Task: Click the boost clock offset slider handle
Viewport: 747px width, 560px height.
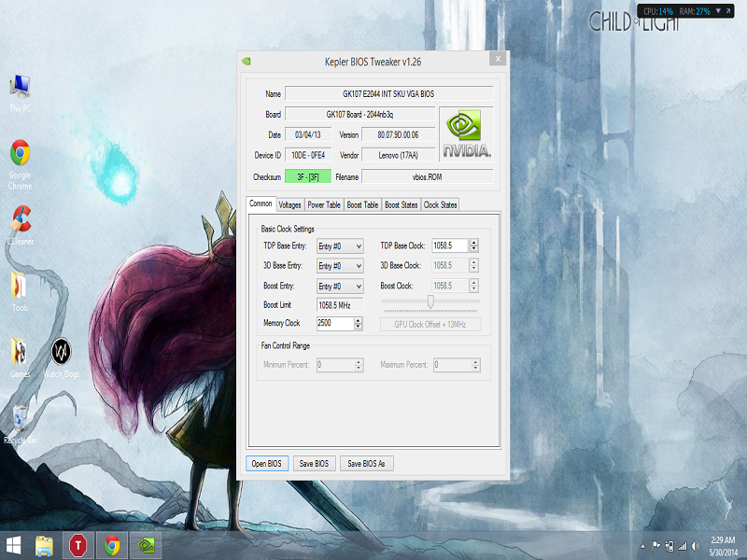Action: tap(430, 301)
